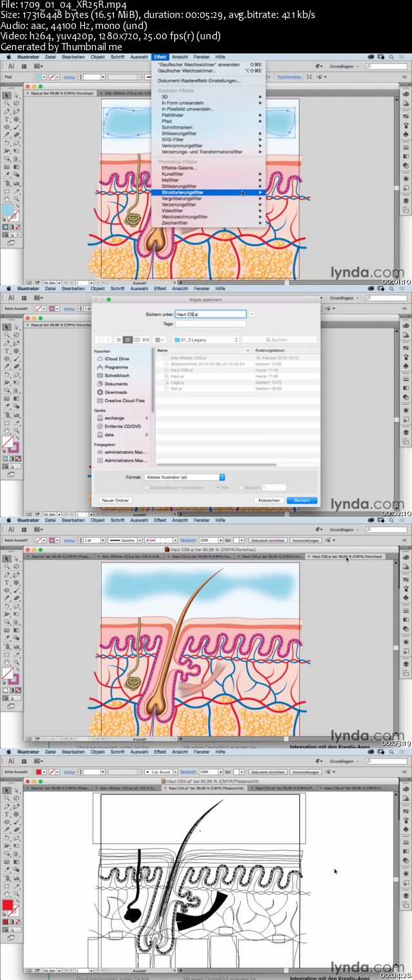Eject the exchange volume under Geräte
Viewport: 412px width, 980px height.
tap(146, 418)
